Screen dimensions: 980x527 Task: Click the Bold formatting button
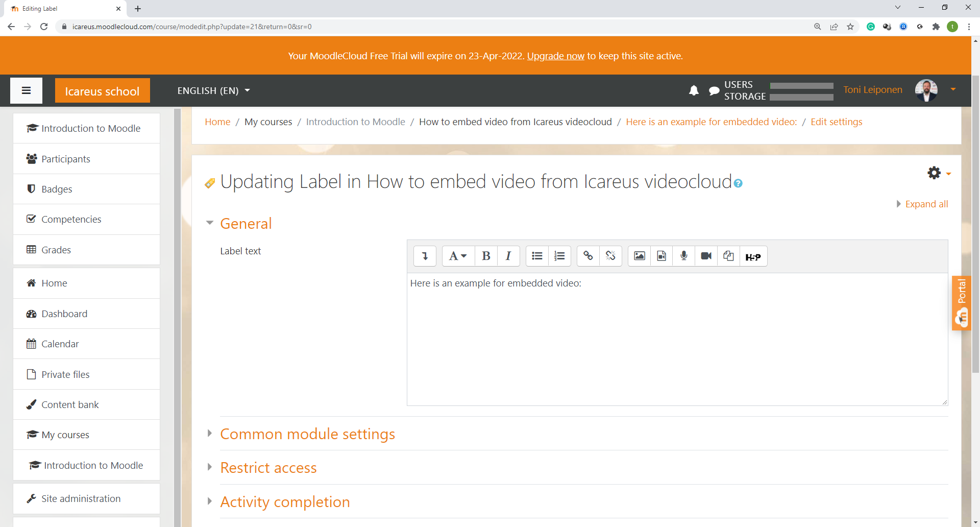pos(486,256)
